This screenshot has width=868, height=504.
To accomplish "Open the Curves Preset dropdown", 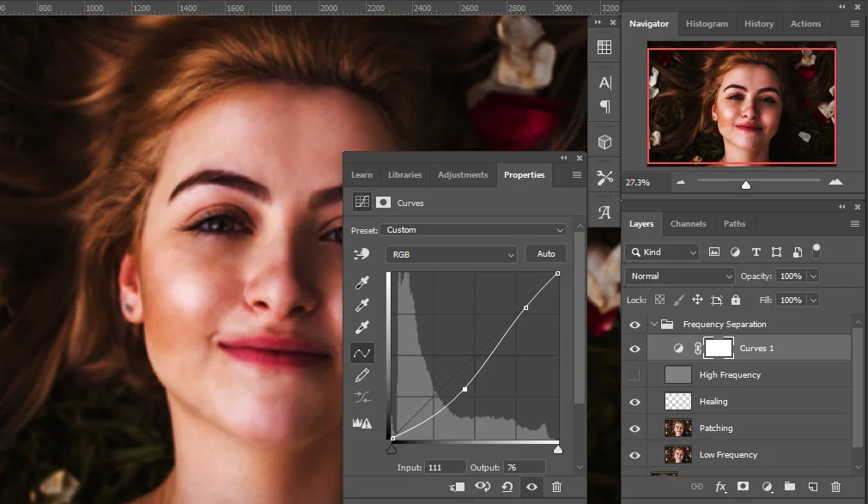I will 474,230.
